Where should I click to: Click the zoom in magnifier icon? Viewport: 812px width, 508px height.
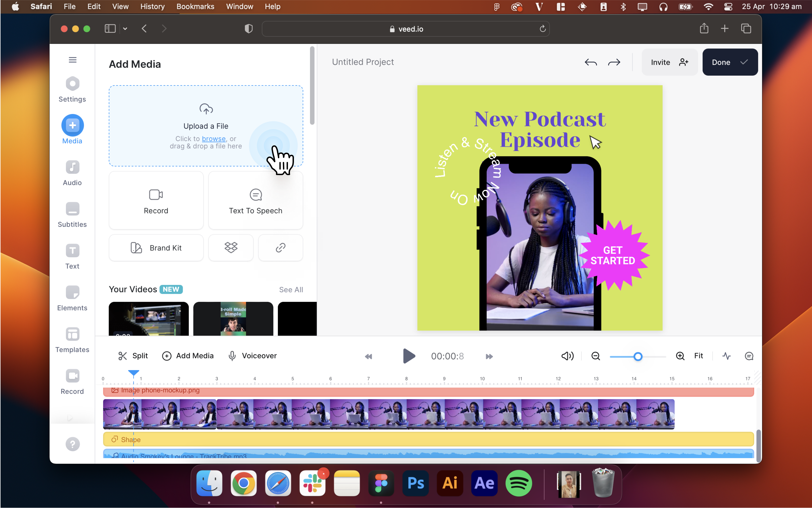tap(680, 356)
